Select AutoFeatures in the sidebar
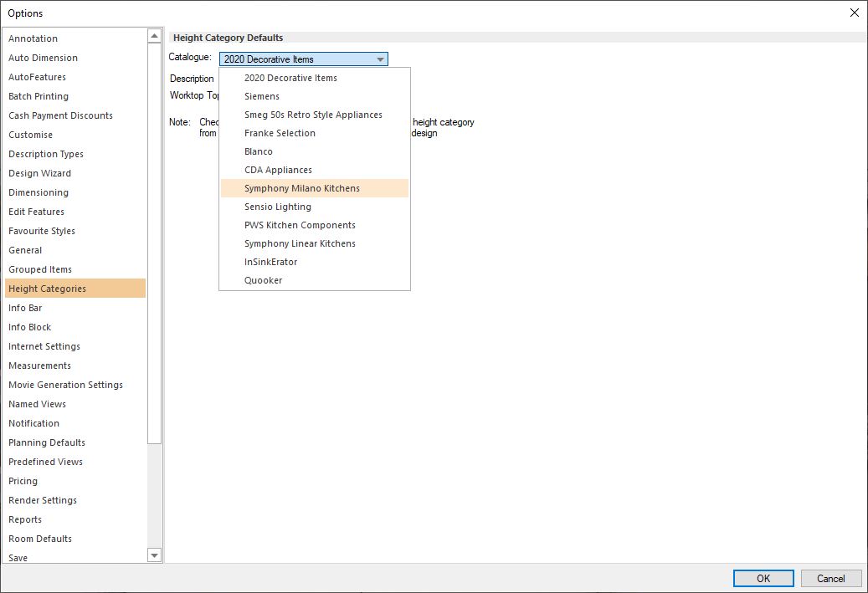 [75, 78]
